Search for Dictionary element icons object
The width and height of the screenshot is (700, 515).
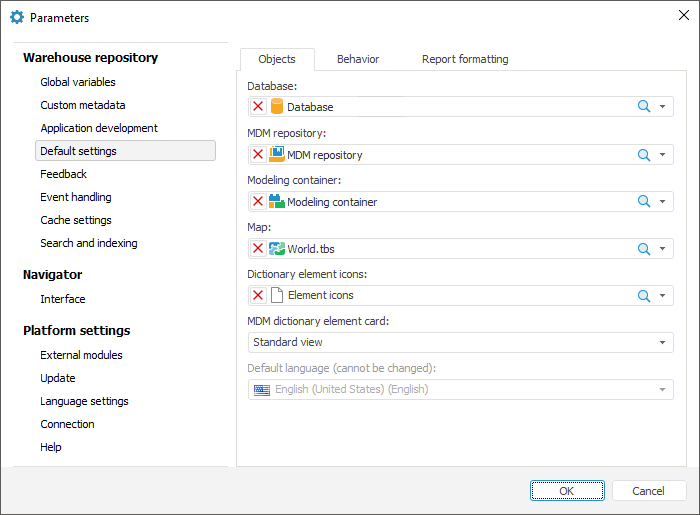[x=644, y=296]
